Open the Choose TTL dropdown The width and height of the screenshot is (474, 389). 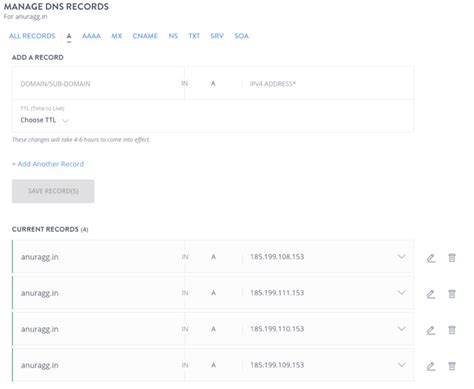[44, 120]
